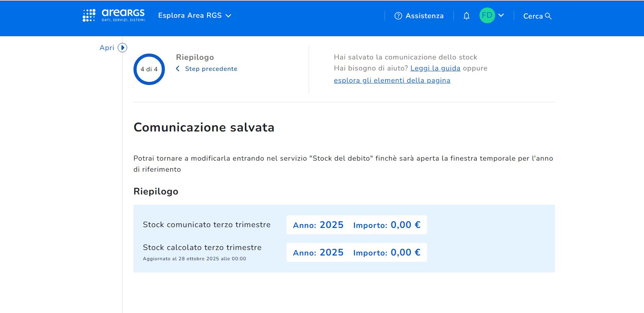644x313 pixels.
Task: Go back via Step precedente link
Action: [211, 69]
